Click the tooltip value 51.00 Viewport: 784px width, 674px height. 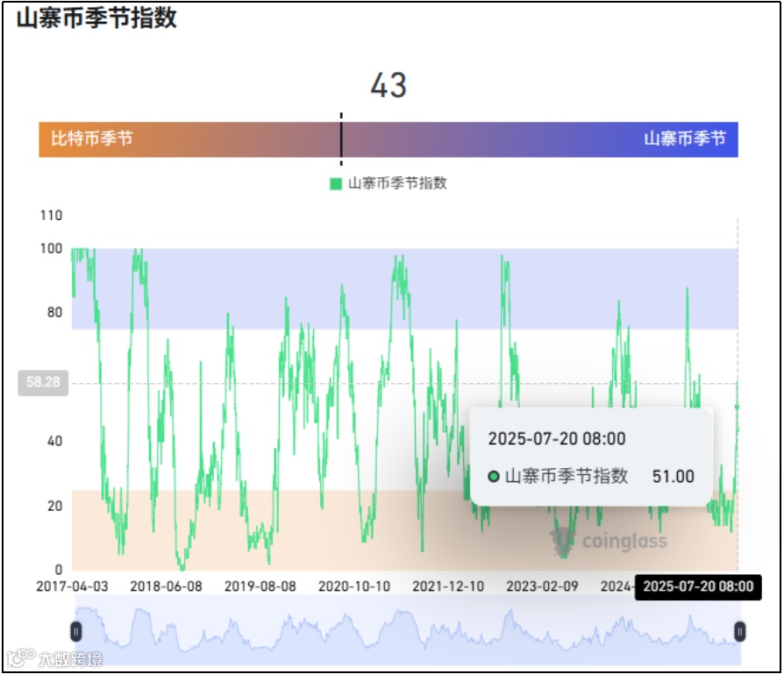[x=673, y=477]
